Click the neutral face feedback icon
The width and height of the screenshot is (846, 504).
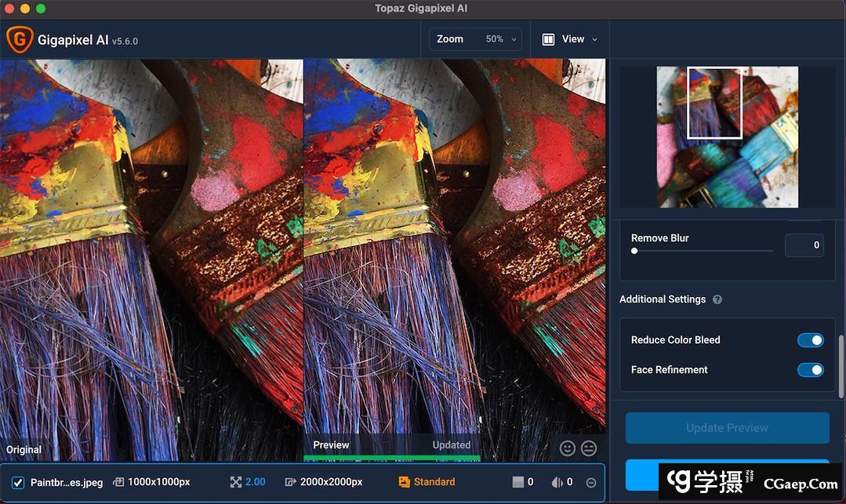pyautogui.click(x=589, y=448)
